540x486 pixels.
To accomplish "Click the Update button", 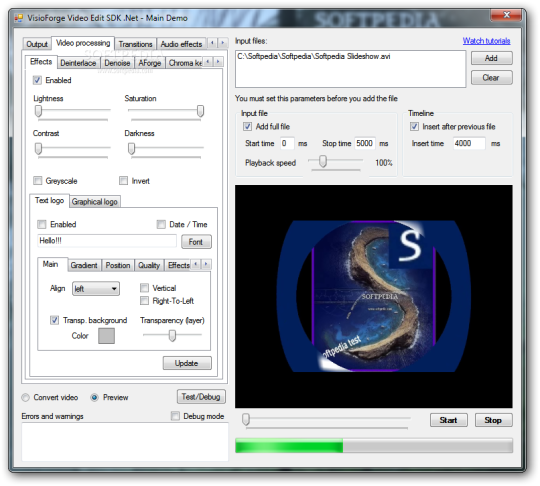I will coord(187,363).
